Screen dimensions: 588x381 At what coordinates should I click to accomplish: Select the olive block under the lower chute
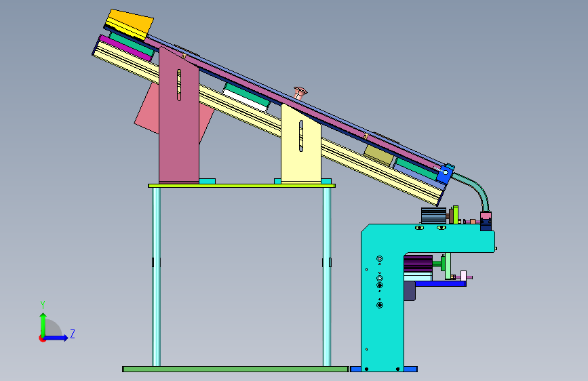(x=379, y=155)
